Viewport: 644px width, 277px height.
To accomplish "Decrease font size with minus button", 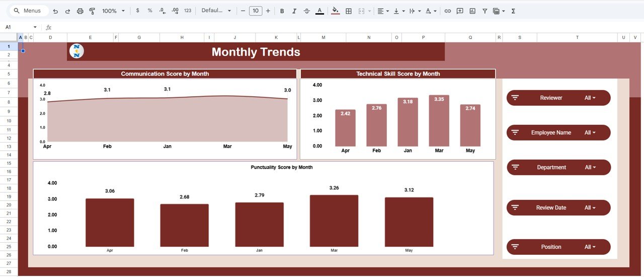I will point(243,11).
